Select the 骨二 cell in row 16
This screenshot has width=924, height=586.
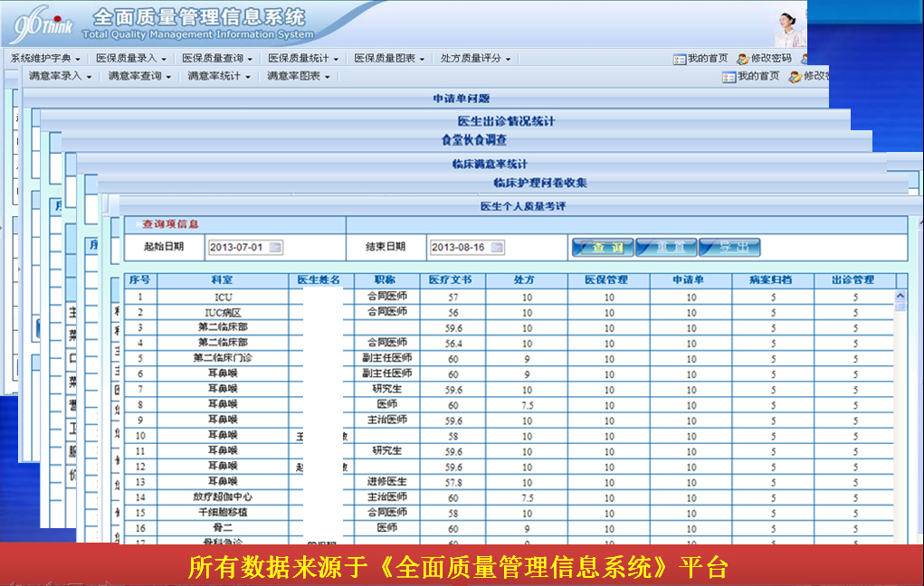click(x=223, y=528)
